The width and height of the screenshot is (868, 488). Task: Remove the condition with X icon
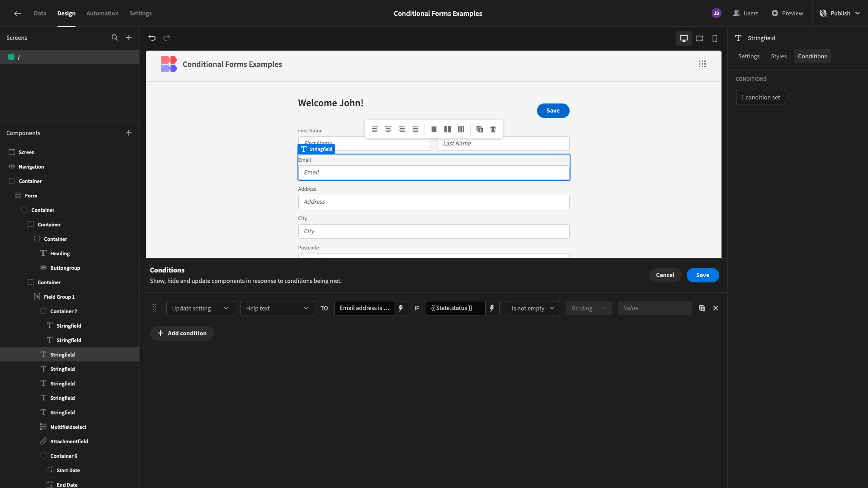tap(716, 308)
